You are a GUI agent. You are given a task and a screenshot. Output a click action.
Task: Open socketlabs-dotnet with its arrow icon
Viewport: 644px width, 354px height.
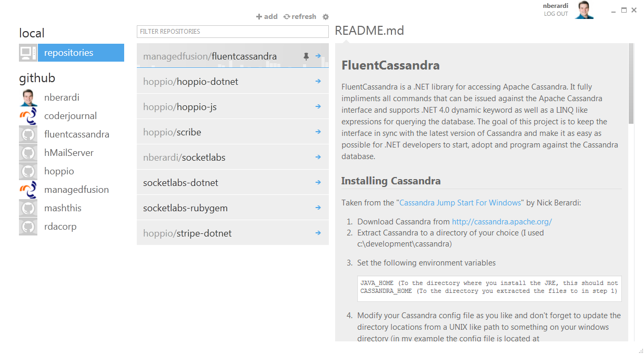coord(318,182)
